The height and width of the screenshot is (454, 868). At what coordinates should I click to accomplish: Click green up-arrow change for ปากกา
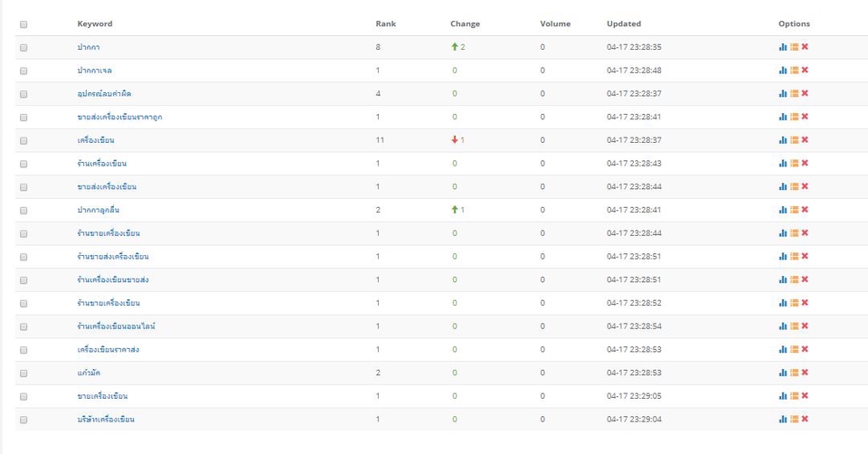click(455, 47)
